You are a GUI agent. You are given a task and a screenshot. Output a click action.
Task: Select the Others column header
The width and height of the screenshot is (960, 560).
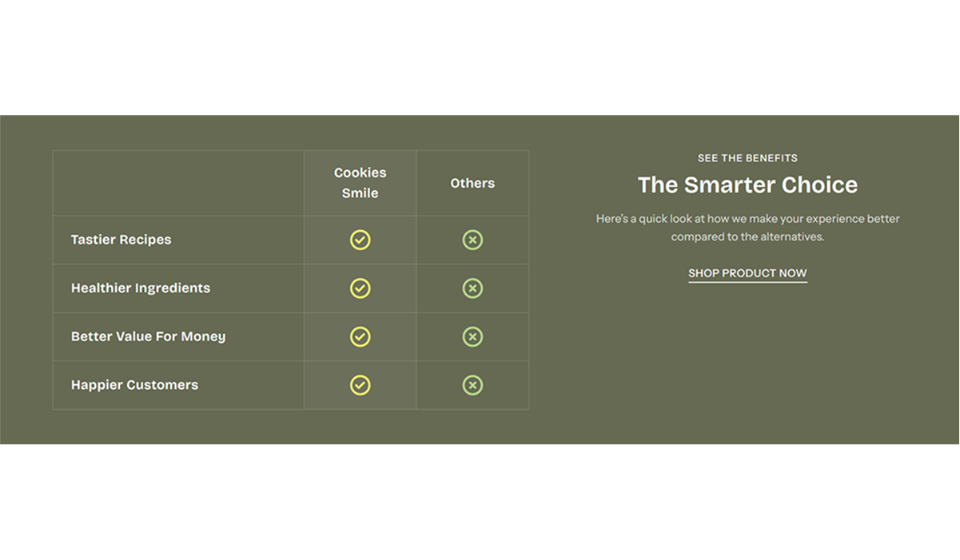[472, 183]
